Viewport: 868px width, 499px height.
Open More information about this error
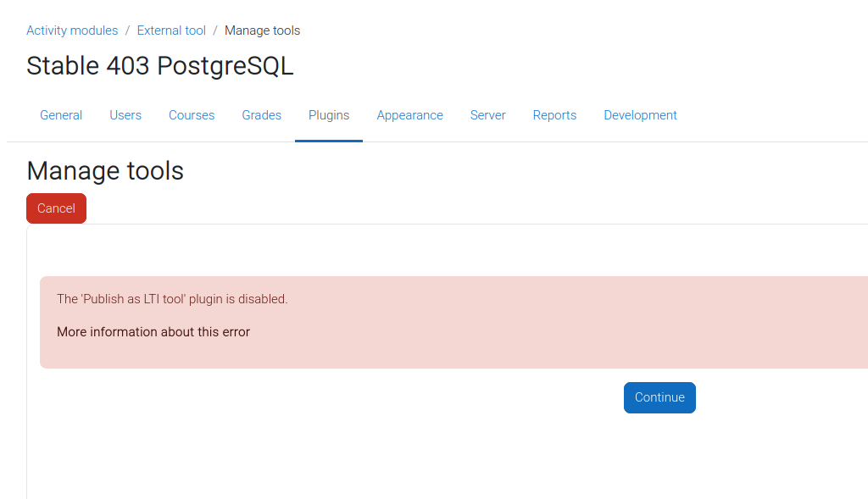(x=153, y=332)
